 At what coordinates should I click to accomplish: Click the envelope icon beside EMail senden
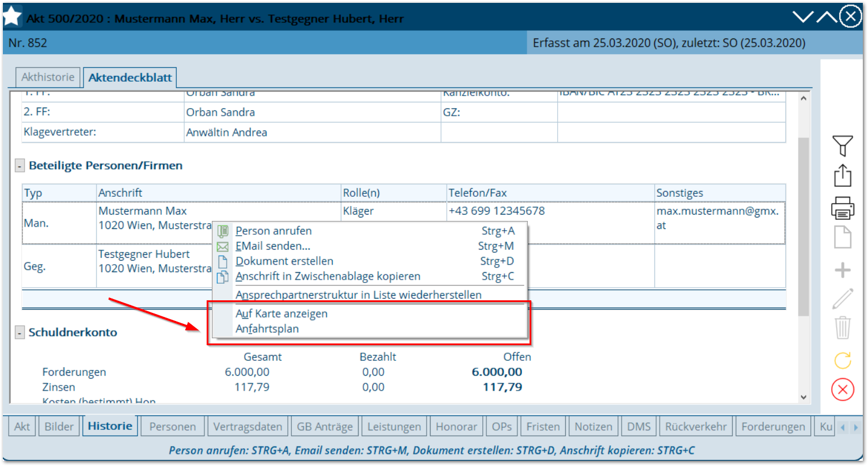pos(223,247)
